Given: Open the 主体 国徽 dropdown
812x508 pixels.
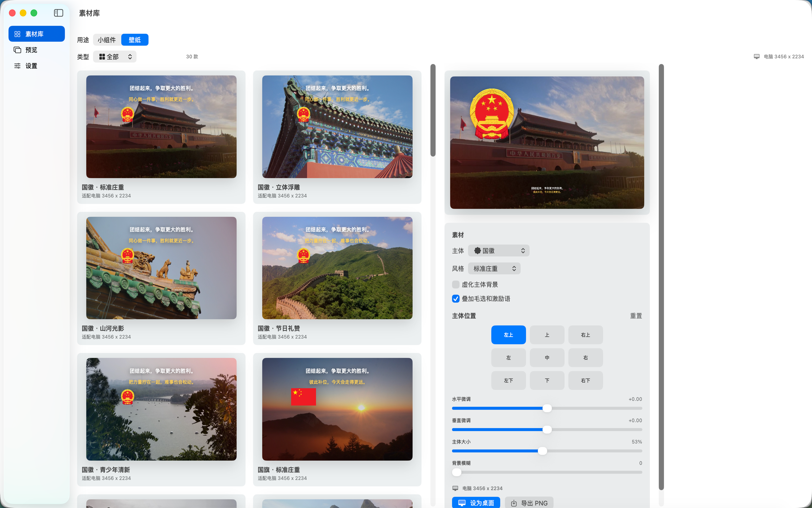Looking at the screenshot, I should click(x=499, y=251).
